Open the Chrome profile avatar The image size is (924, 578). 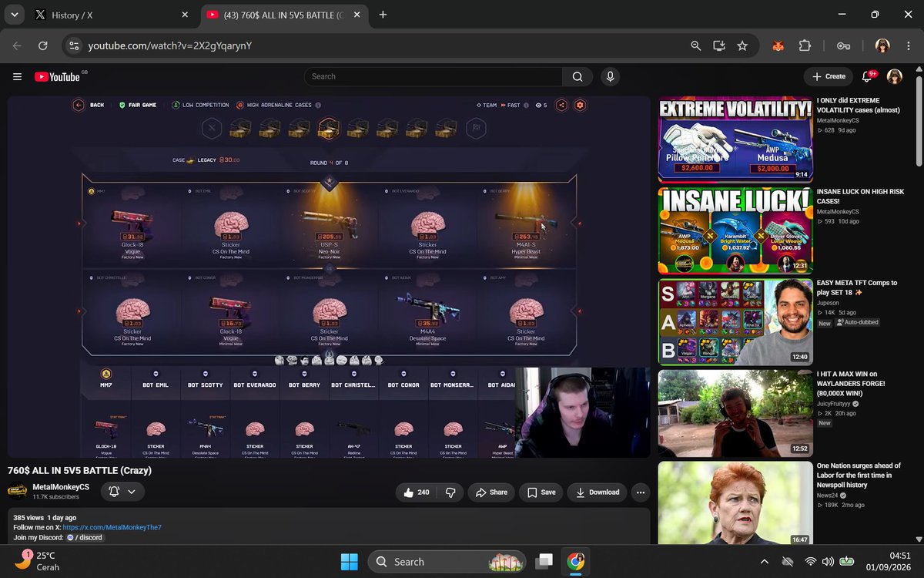tap(882, 45)
